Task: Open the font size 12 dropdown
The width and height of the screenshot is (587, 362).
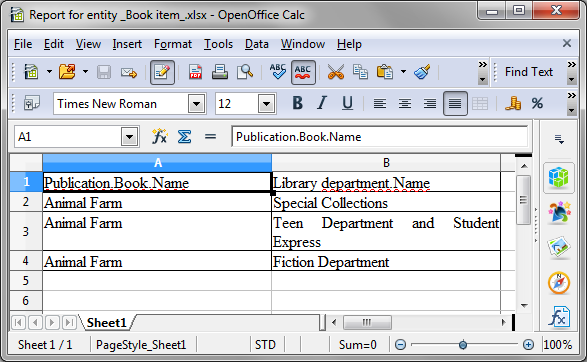Action: point(267,104)
